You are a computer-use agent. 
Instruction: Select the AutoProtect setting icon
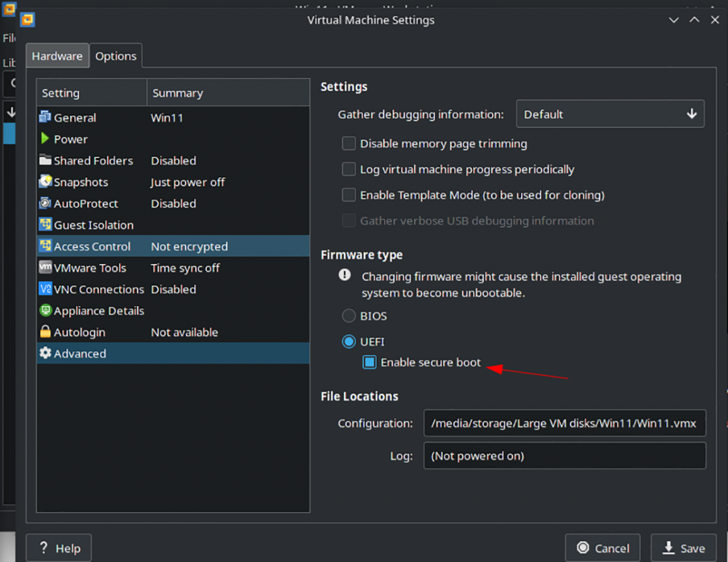46,203
